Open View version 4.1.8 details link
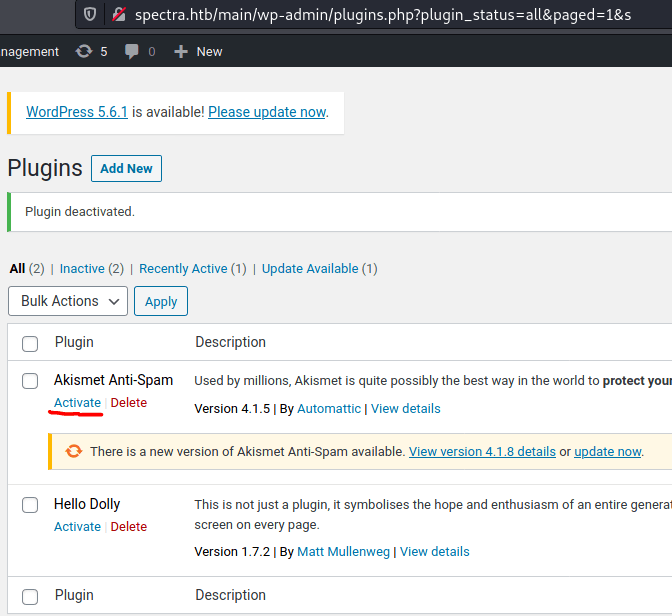The image size is (672, 616). pos(482,451)
